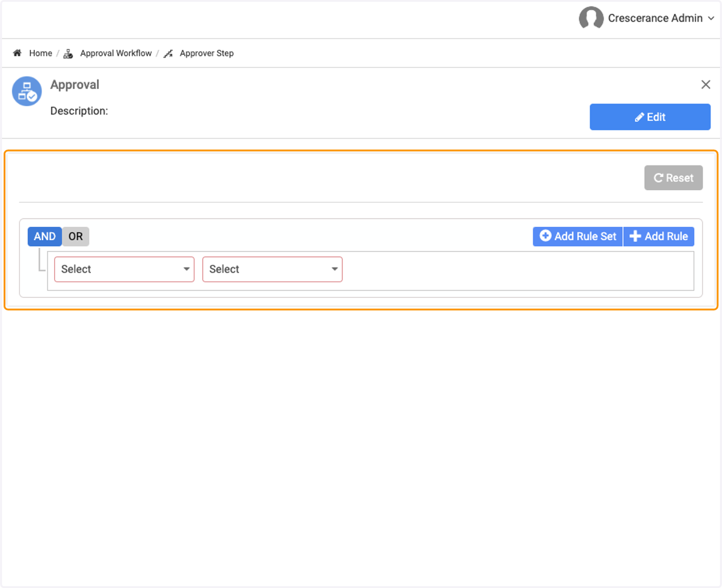Viewport: 722px width, 588px height.
Task: Click the Approval heading text
Action: coord(75,85)
